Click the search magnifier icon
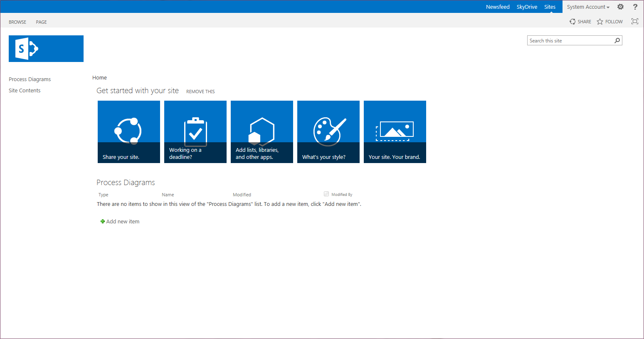The height and width of the screenshot is (339, 644). point(617,40)
